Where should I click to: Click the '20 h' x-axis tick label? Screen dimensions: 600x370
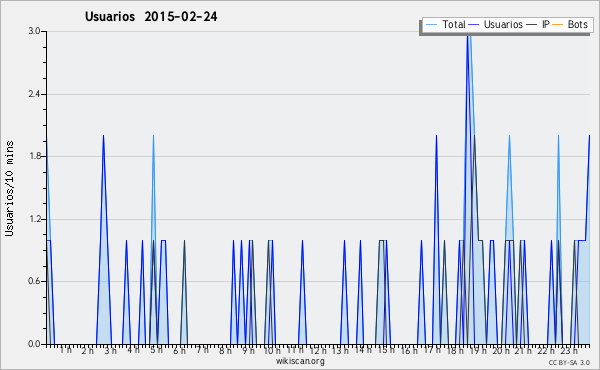(501, 350)
